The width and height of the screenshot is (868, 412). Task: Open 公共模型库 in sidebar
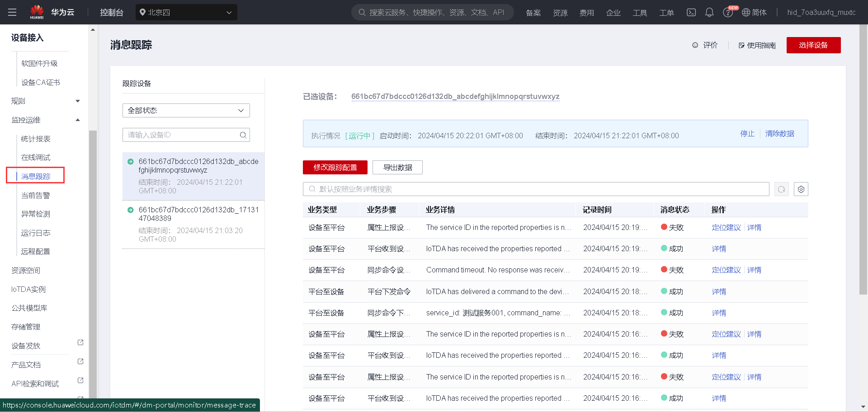pos(29,308)
